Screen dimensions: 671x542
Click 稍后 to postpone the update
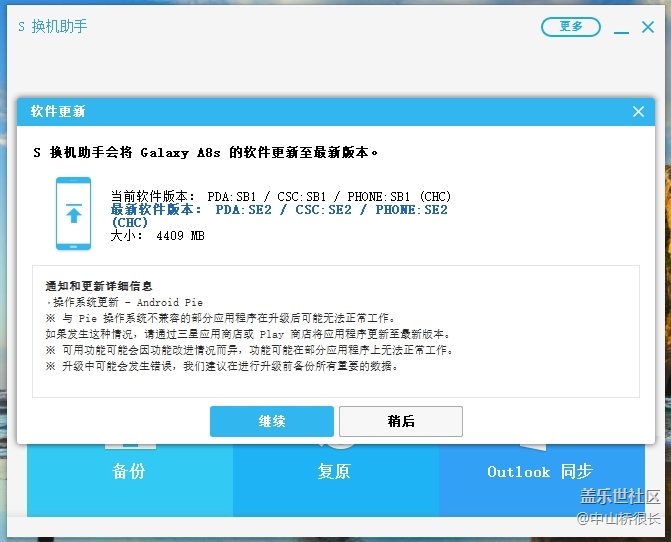click(400, 421)
